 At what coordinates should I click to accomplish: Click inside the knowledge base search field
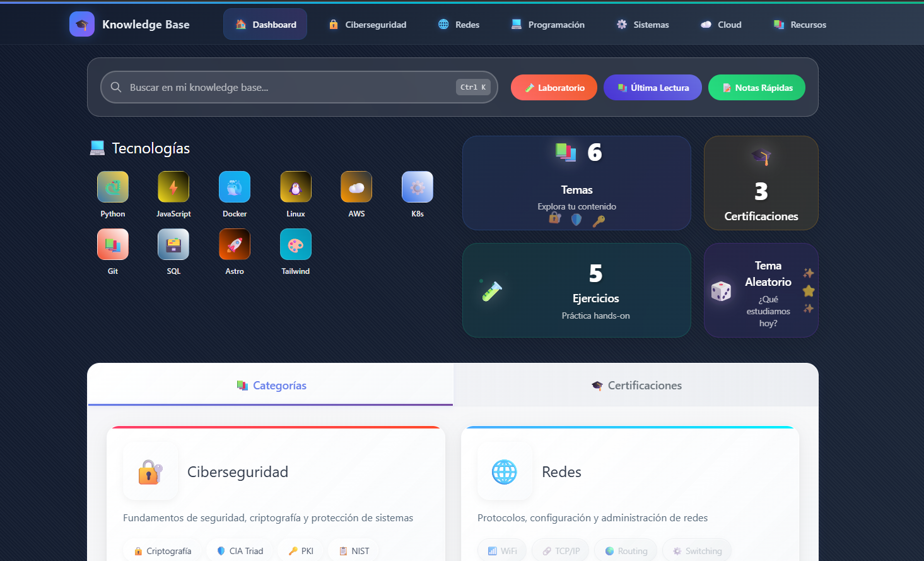(x=284, y=87)
